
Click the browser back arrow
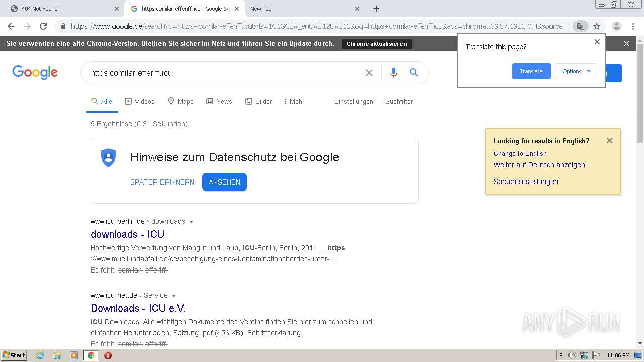coord(11,26)
